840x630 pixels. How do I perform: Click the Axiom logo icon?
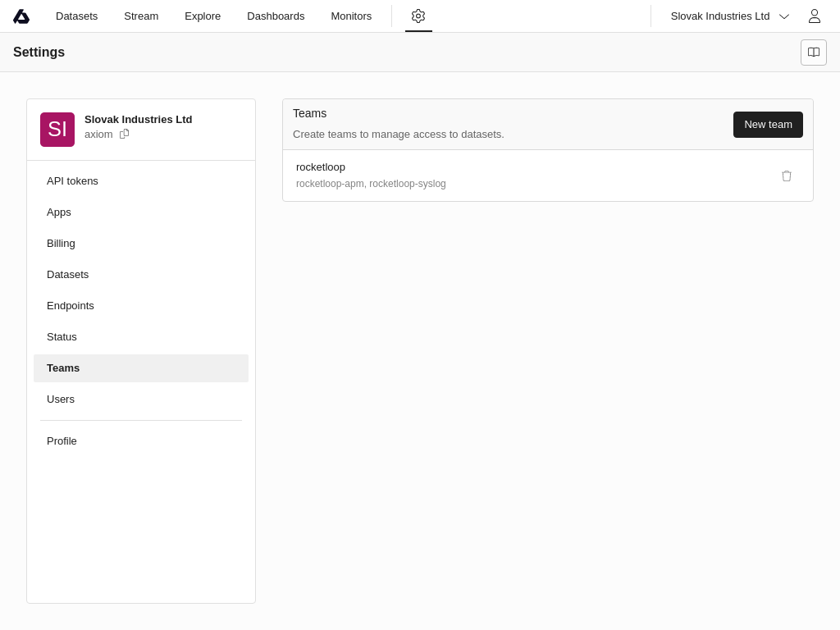21,16
